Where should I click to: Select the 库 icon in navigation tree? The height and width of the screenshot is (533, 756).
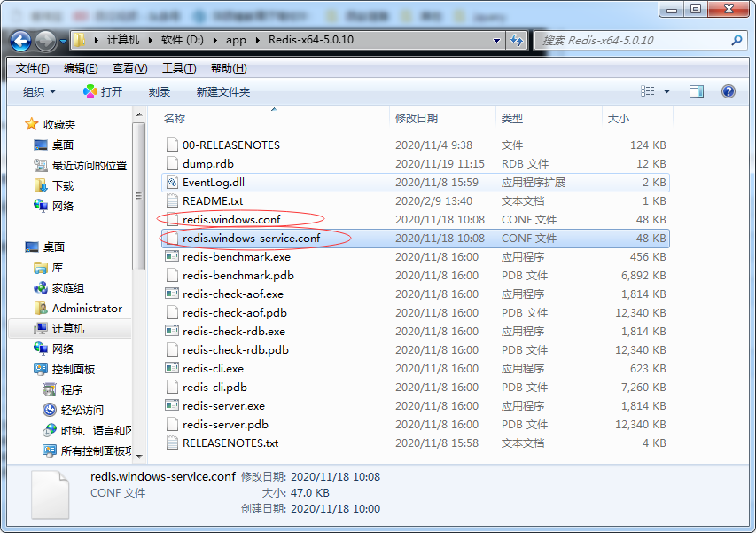click(41, 267)
